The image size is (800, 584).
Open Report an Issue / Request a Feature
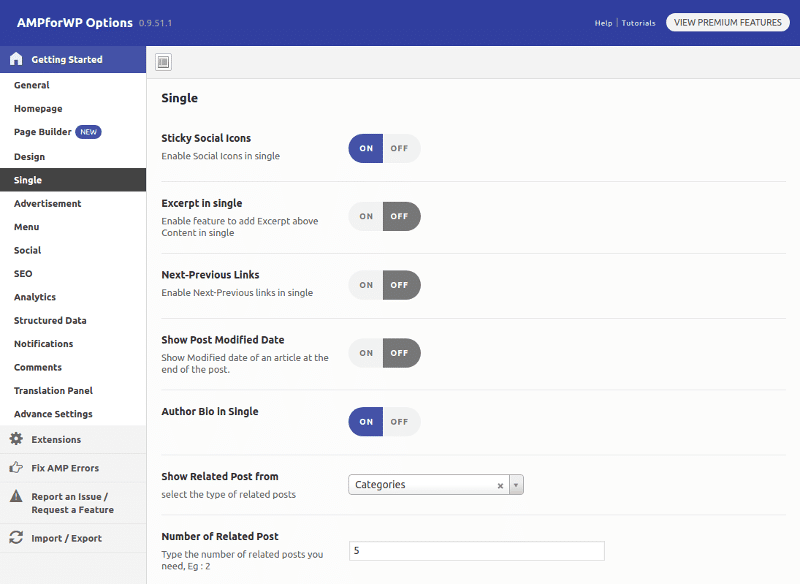pos(73,503)
